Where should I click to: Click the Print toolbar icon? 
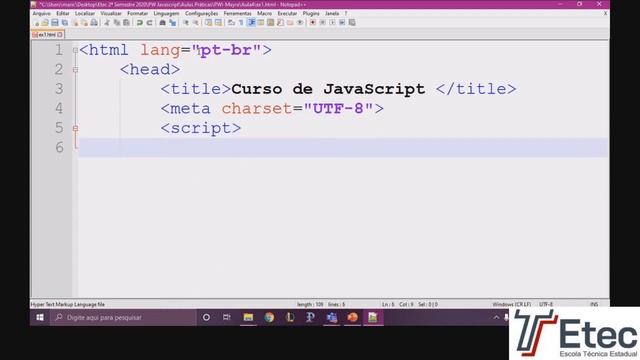[x=94, y=23]
